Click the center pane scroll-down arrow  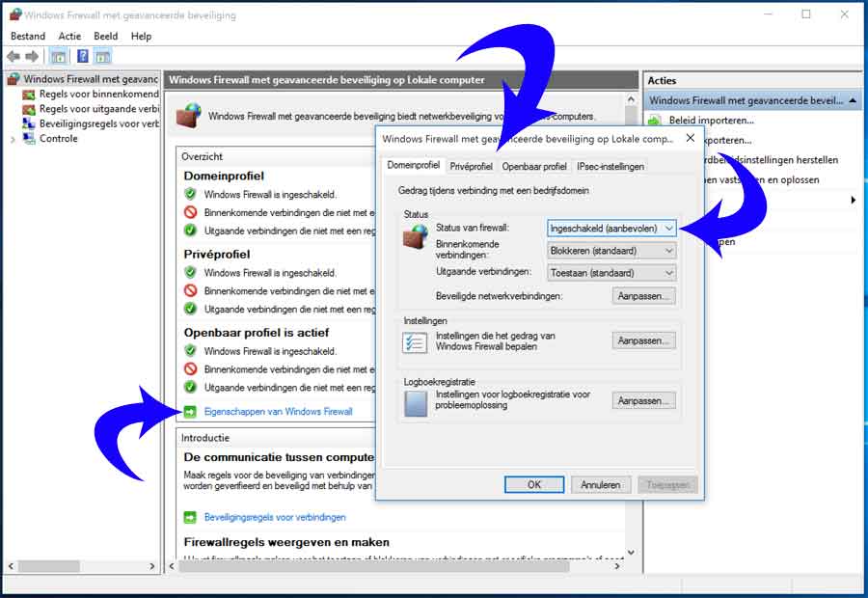tap(631, 552)
